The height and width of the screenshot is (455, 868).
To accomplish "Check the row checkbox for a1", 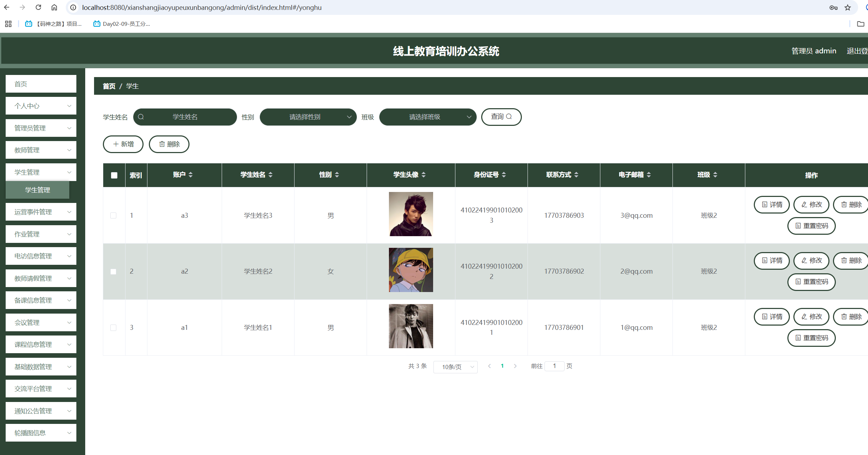I will pyautogui.click(x=113, y=328).
